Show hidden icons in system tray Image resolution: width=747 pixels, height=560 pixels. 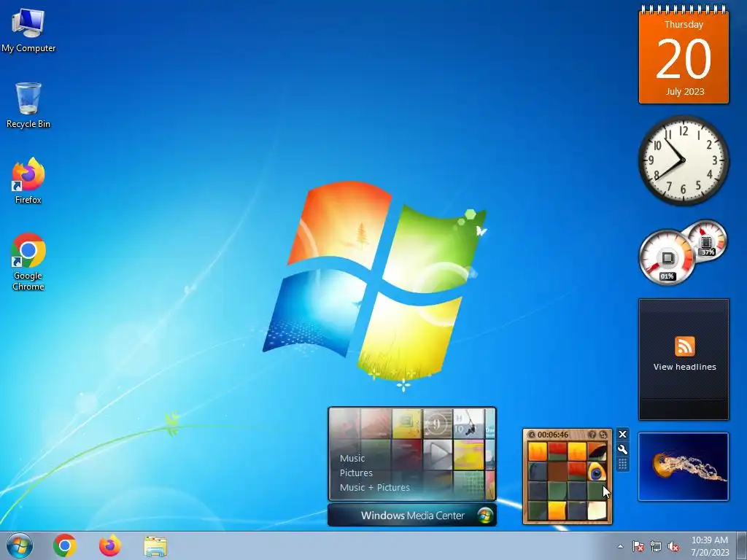[620, 546]
